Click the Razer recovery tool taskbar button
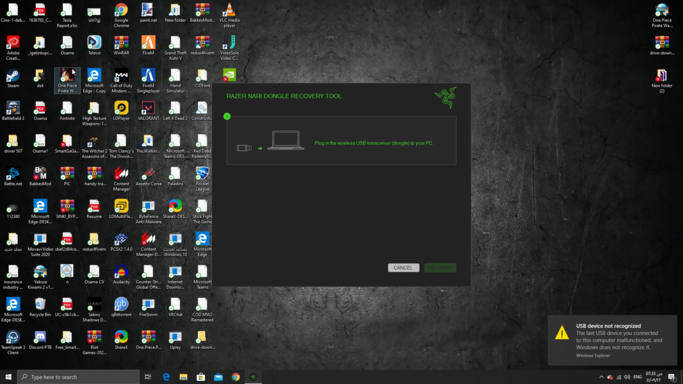This screenshot has height=384, width=683. [253, 377]
